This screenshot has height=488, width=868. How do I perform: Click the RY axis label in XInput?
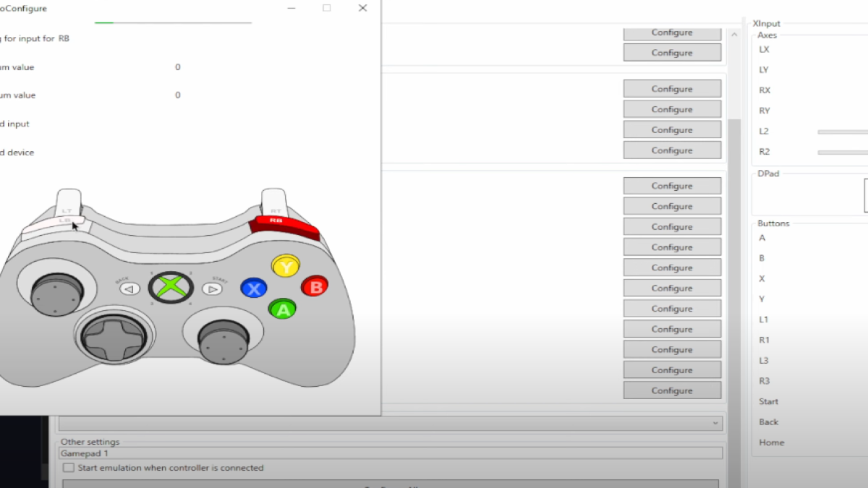pos(765,111)
